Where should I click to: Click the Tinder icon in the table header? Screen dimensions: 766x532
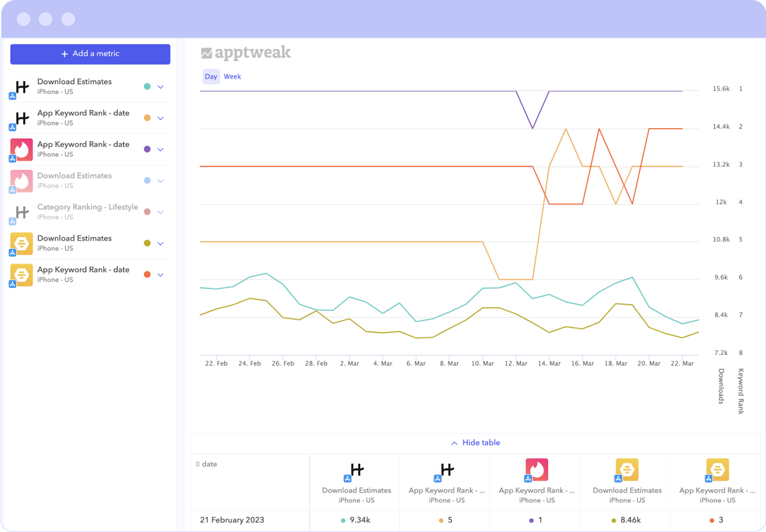(x=536, y=470)
